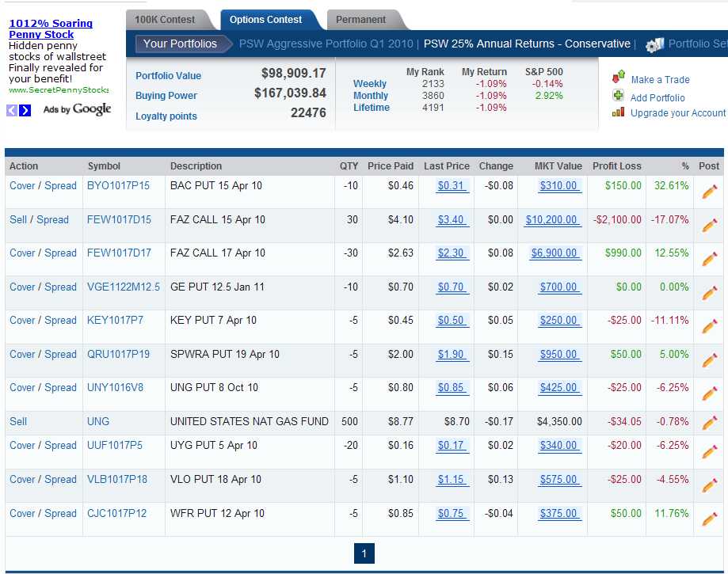
Task: Open the $10,200.00 market value link
Action: (551, 220)
